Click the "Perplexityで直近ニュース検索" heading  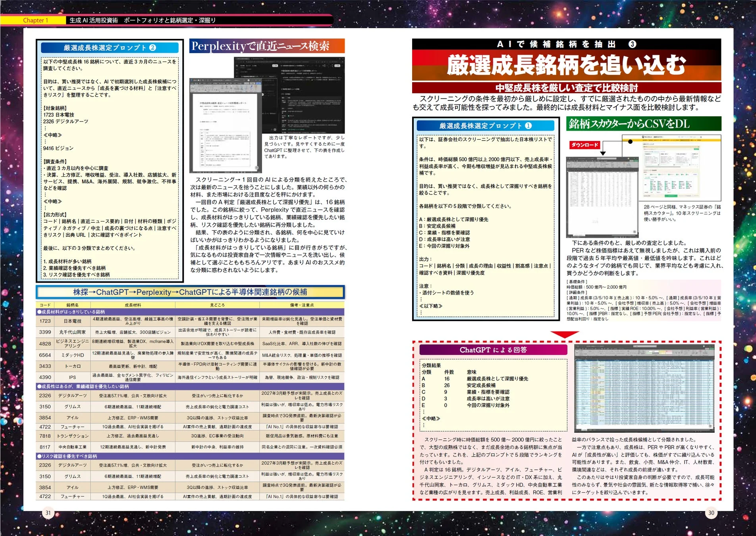coord(266,46)
